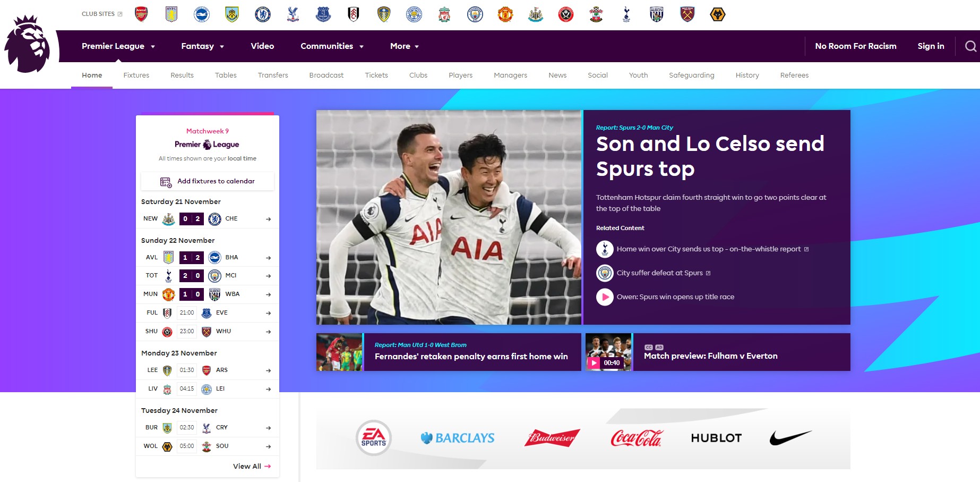The width and height of the screenshot is (980, 482).
Task: Click the Sign in link
Action: coord(931,46)
